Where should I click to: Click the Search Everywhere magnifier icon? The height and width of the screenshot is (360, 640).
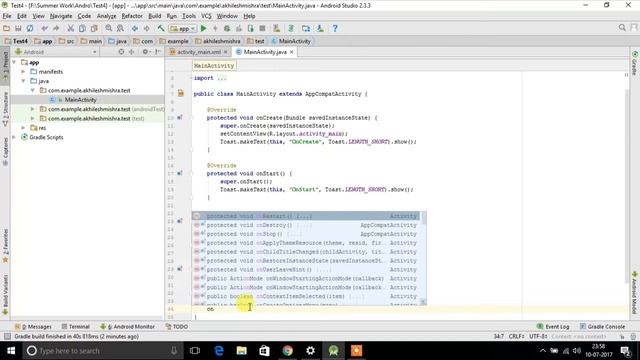[622, 27]
